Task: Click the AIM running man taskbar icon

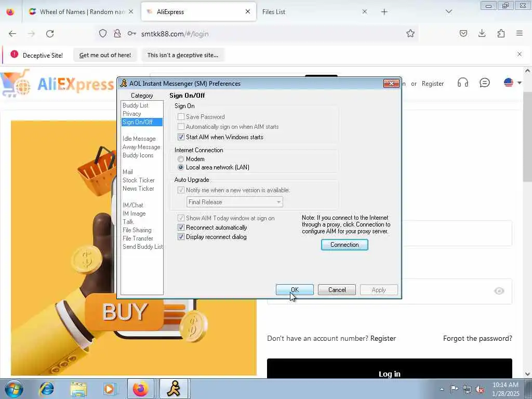Action: [175, 389]
